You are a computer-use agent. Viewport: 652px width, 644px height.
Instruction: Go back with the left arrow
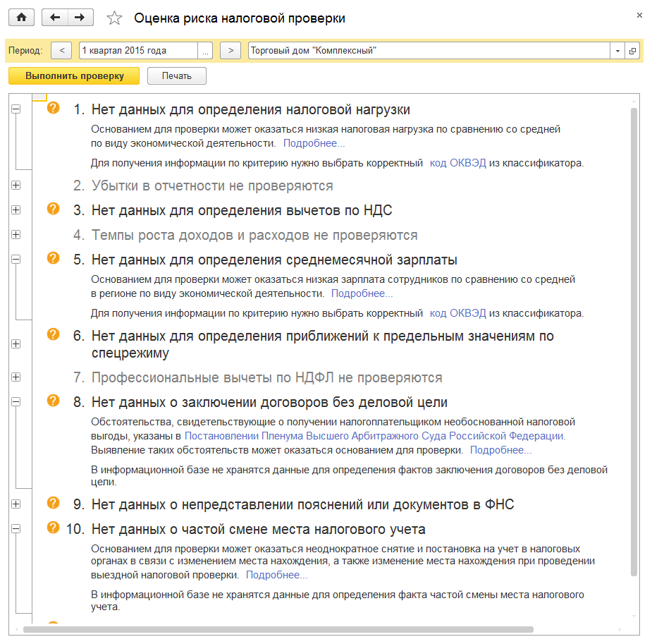[55, 18]
